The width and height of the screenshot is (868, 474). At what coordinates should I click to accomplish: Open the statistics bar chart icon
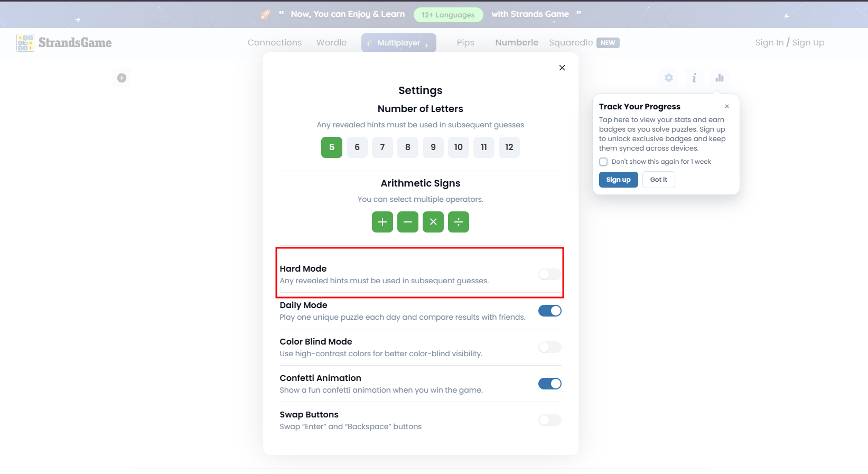point(720,78)
